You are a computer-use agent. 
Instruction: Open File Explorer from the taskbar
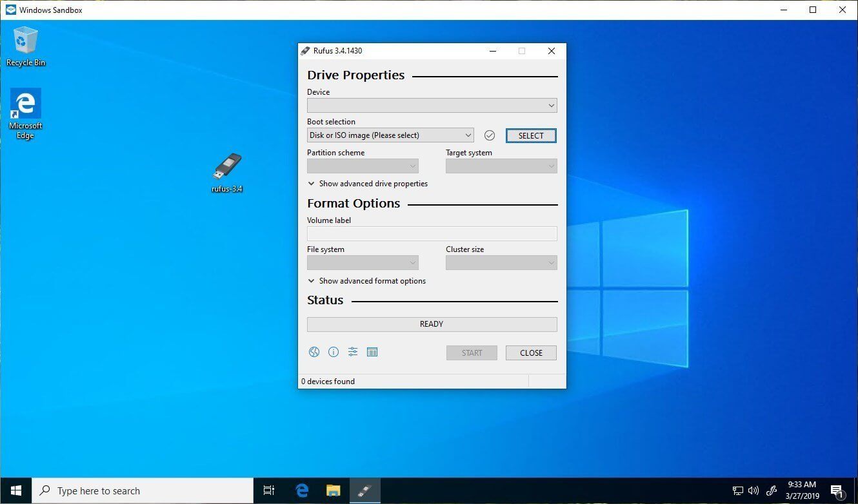pos(333,490)
